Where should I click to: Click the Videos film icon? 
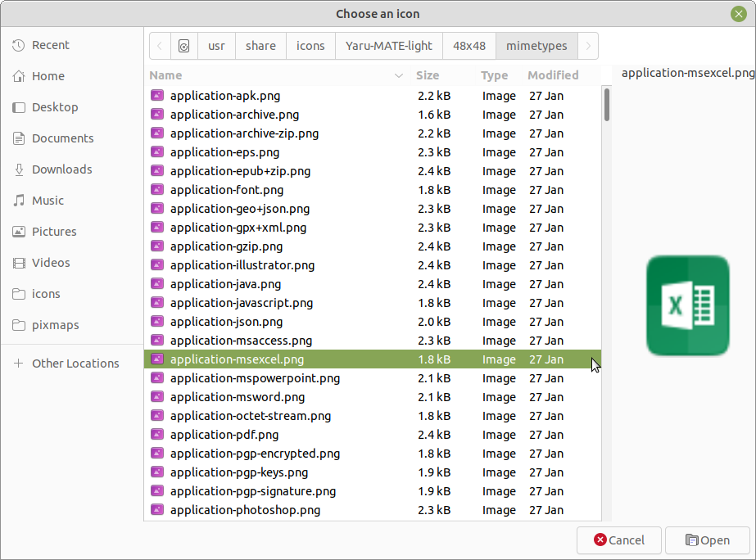(x=18, y=263)
